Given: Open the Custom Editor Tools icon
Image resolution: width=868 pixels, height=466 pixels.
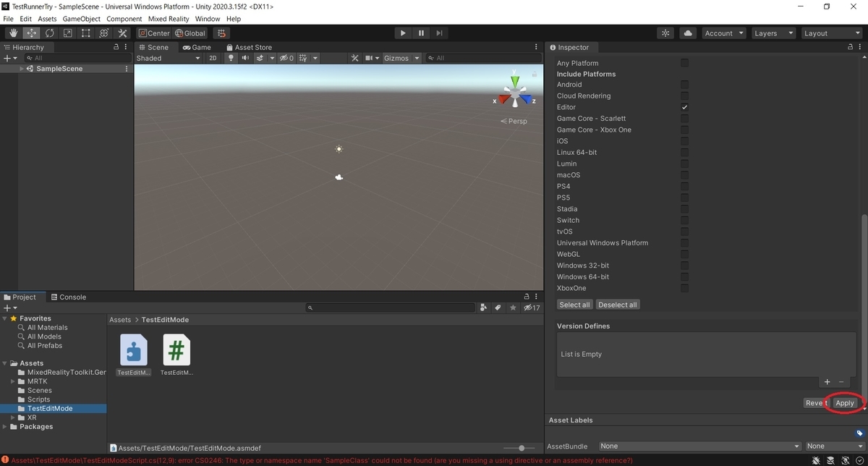Looking at the screenshot, I should click(x=122, y=33).
